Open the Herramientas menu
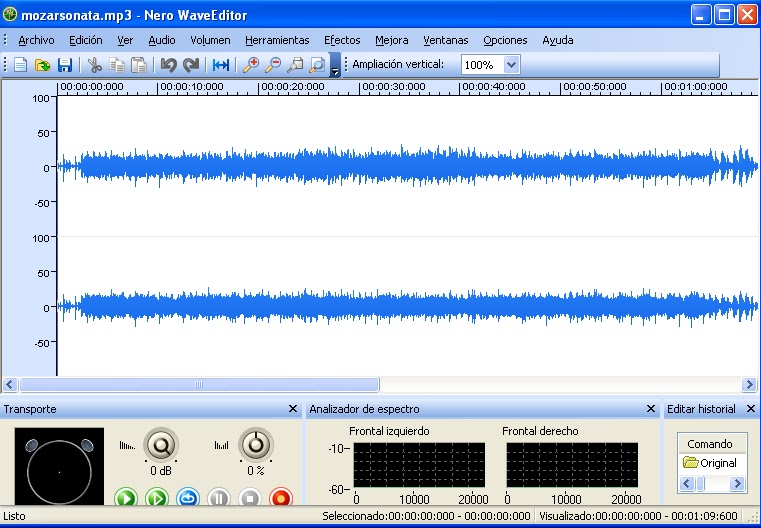Screen dimensions: 761x528 (277, 40)
